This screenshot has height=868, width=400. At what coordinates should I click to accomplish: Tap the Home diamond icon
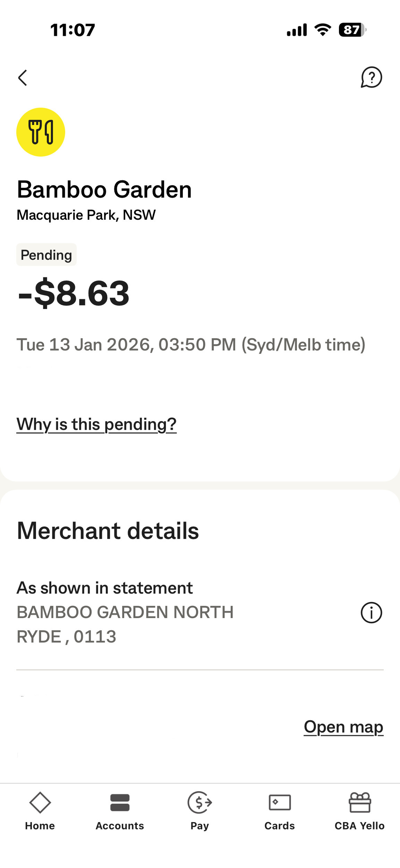pyautogui.click(x=40, y=802)
